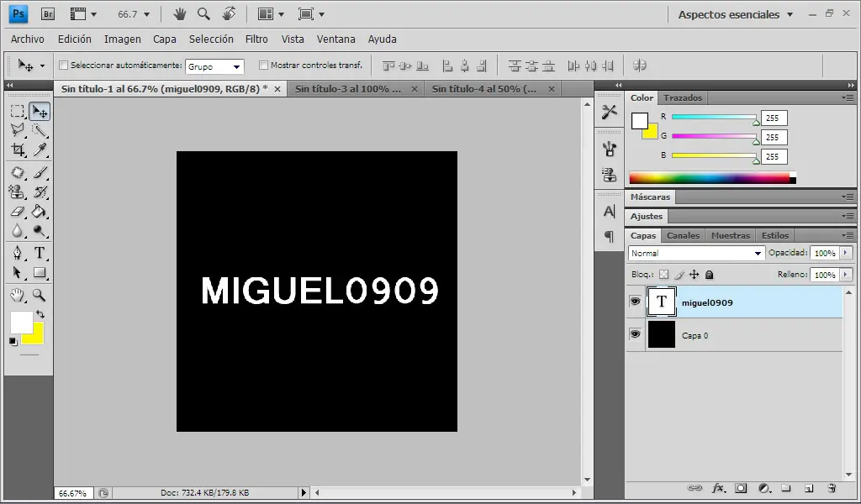The image size is (861, 504).
Task: Select the Spot Healing Brush tool
Action: (18, 173)
